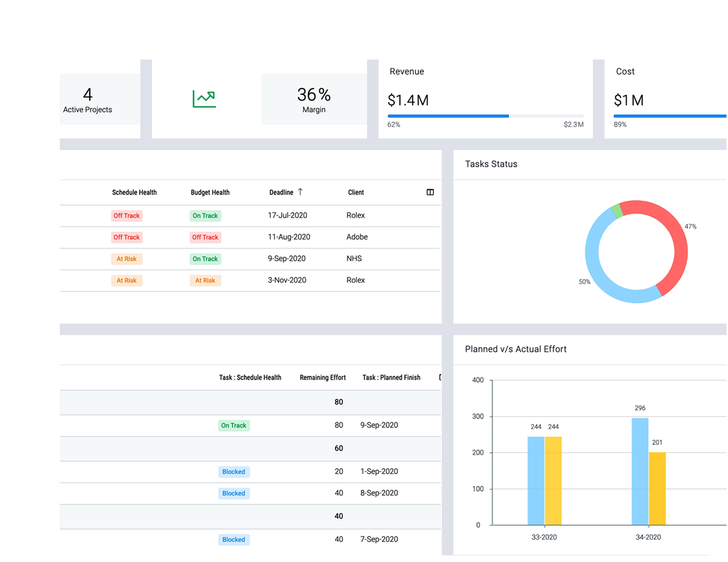Click the Deadline sort arrow icon
728x562 pixels.
point(300,192)
